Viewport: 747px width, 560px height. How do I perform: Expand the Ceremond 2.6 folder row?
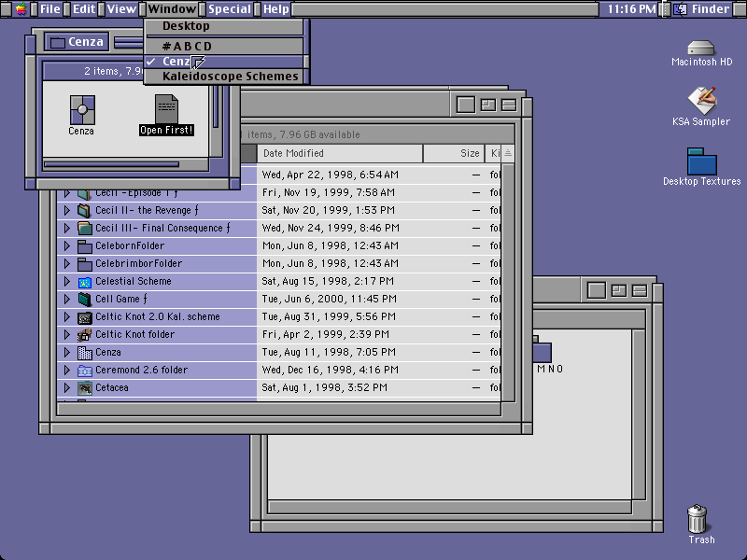coord(67,370)
